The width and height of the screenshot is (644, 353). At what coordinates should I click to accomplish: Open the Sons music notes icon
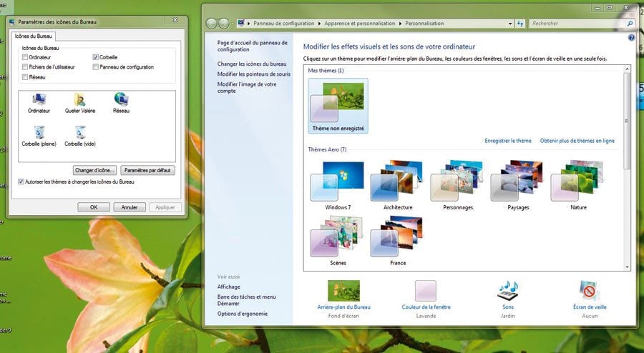[x=508, y=290]
